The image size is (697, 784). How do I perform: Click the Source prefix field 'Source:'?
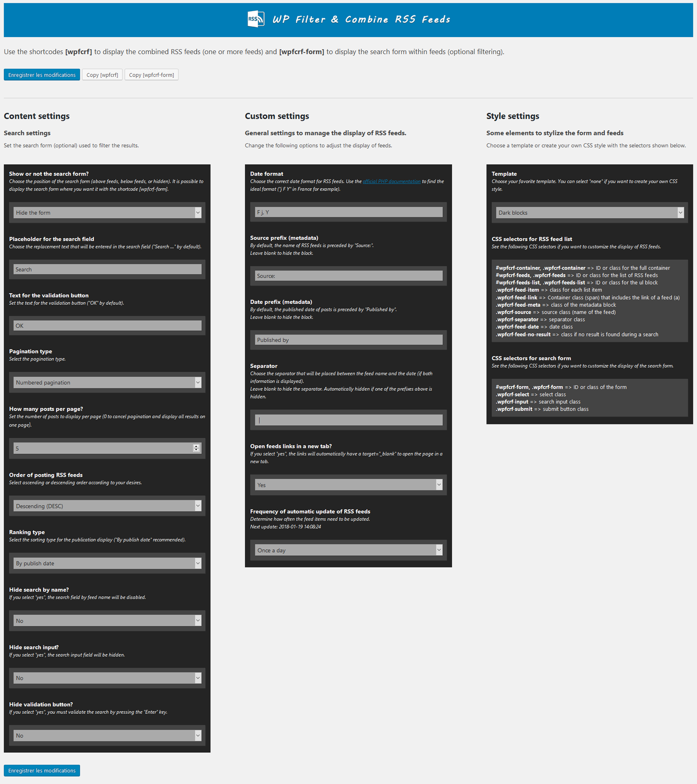[x=348, y=276]
